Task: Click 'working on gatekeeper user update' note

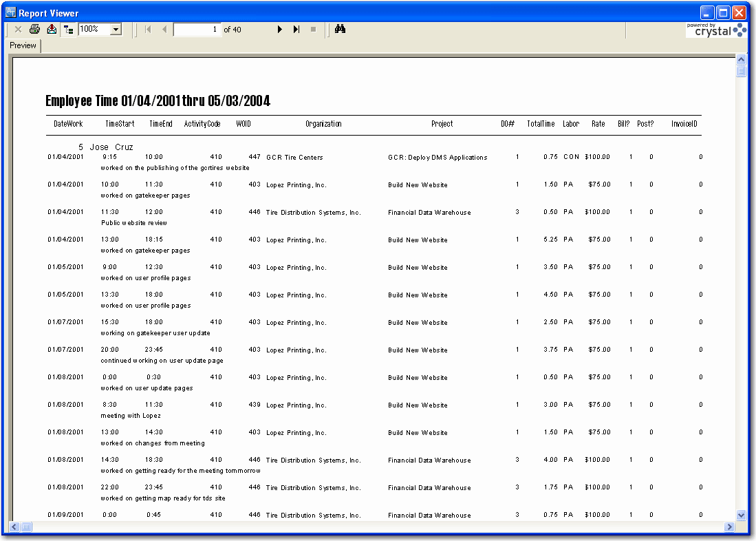Action: (x=155, y=333)
